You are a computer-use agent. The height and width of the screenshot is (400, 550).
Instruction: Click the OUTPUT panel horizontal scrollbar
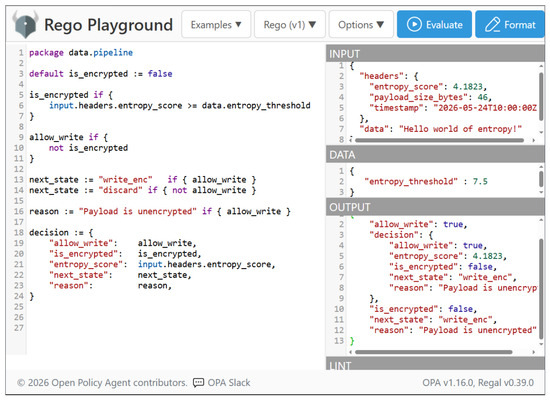click(x=434, y=352)
